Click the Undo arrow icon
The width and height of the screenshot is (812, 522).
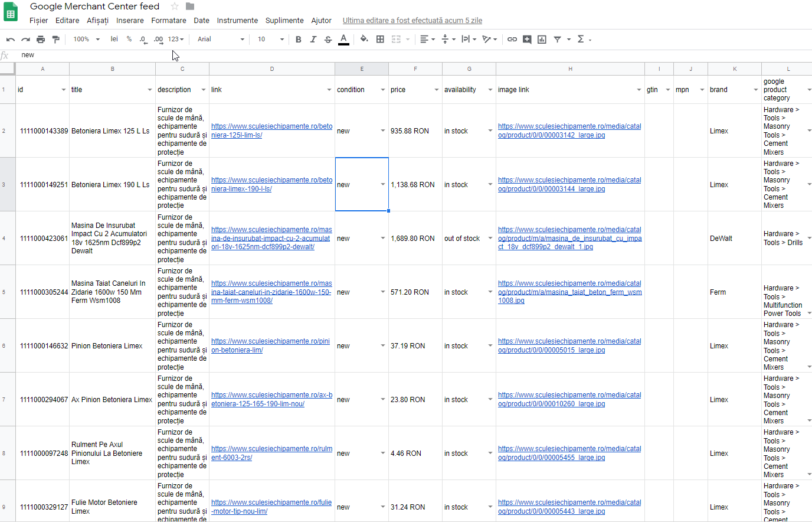click(x=11, y=40)
